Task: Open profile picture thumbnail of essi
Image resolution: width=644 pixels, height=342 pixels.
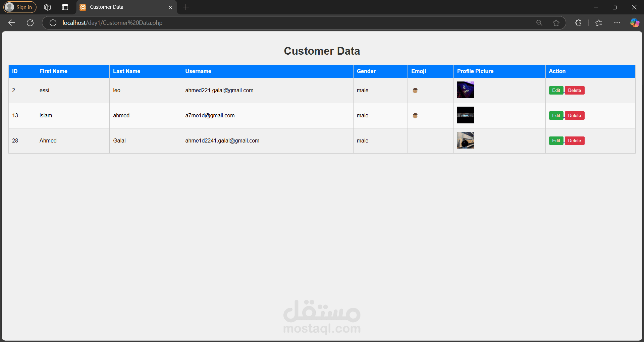Action: pyautogui.click(x=466, y=90)
